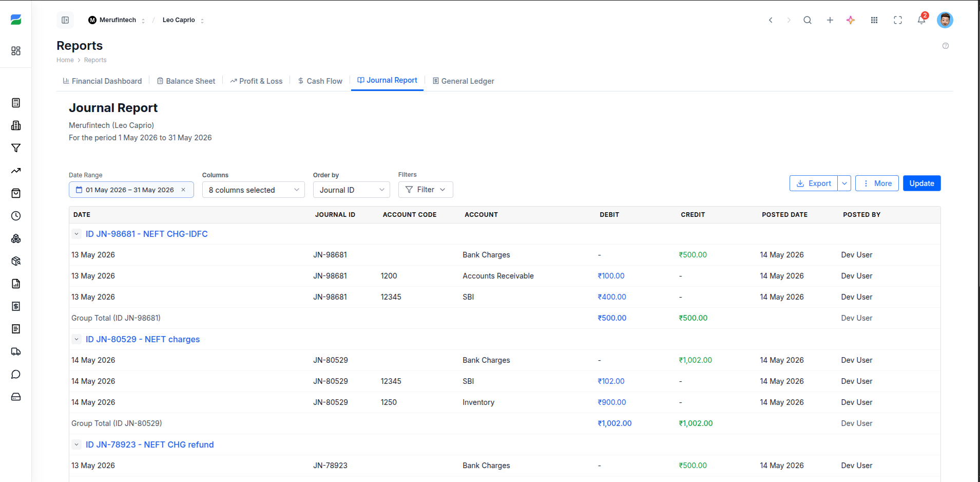The image size is (980, 482).
Task: Open the 8 columns selected dropdown
Action: click(254, 190)
